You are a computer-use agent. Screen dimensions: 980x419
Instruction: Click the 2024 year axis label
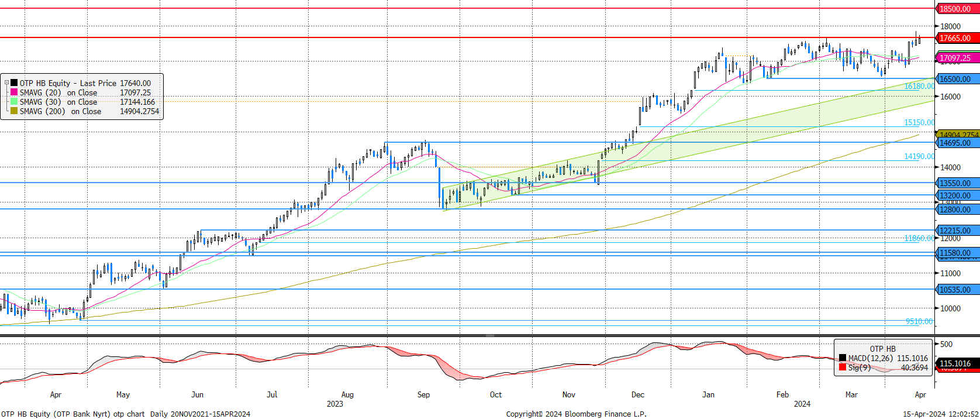tap(802, 404)
